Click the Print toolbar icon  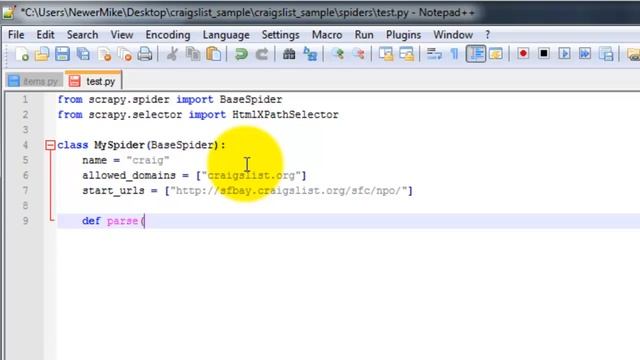click(x=145, y=54)
